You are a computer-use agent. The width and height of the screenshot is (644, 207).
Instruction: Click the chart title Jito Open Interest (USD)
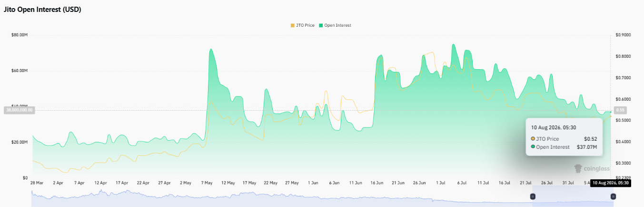[x=42, y=10]
